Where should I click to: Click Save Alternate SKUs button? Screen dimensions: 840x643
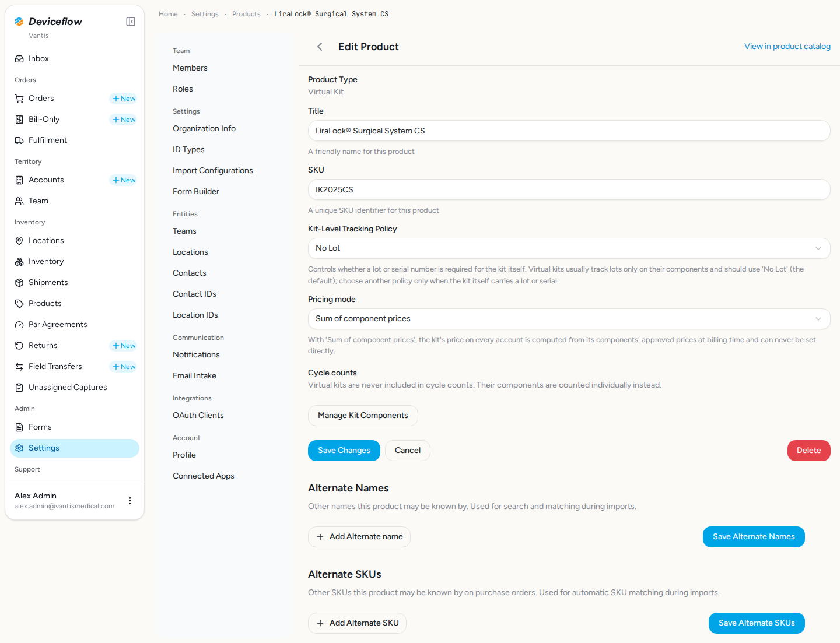tap(757, 623)
